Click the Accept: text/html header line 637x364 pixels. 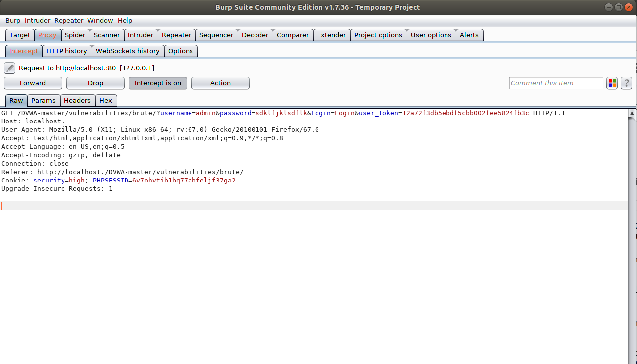click(142, 138)
